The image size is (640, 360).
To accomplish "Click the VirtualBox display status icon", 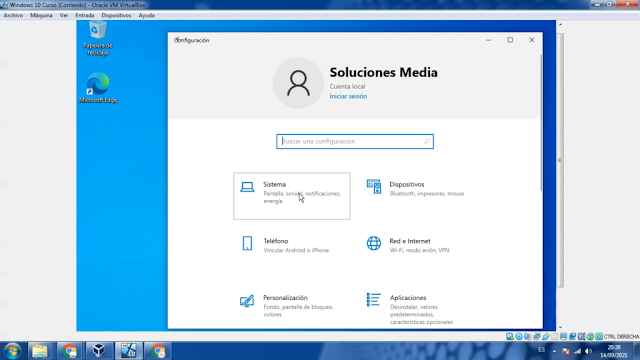I will coord(563,337).
